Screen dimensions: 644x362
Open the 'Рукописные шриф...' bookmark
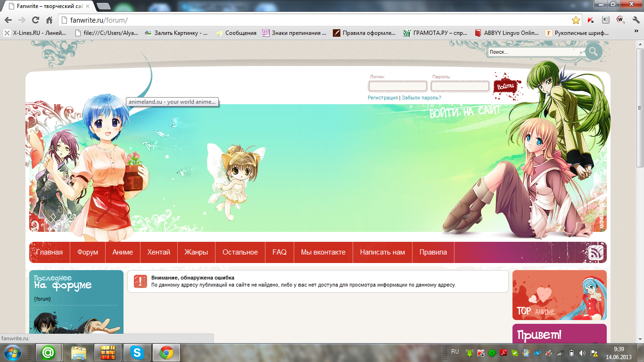click(577, 33)
